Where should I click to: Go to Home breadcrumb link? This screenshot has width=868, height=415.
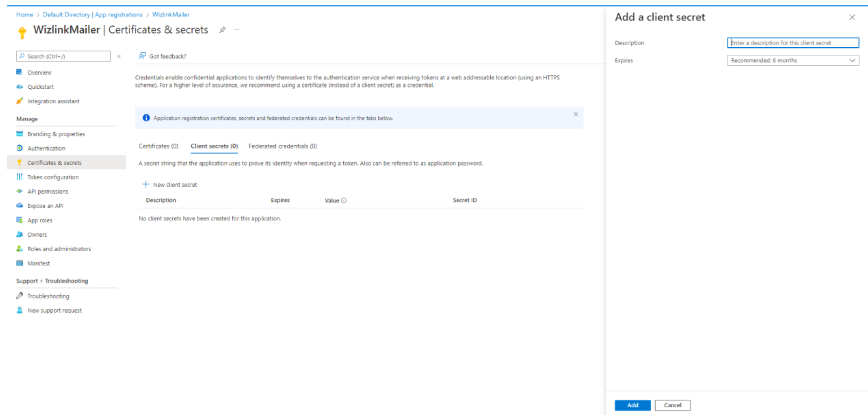[24, 15]
